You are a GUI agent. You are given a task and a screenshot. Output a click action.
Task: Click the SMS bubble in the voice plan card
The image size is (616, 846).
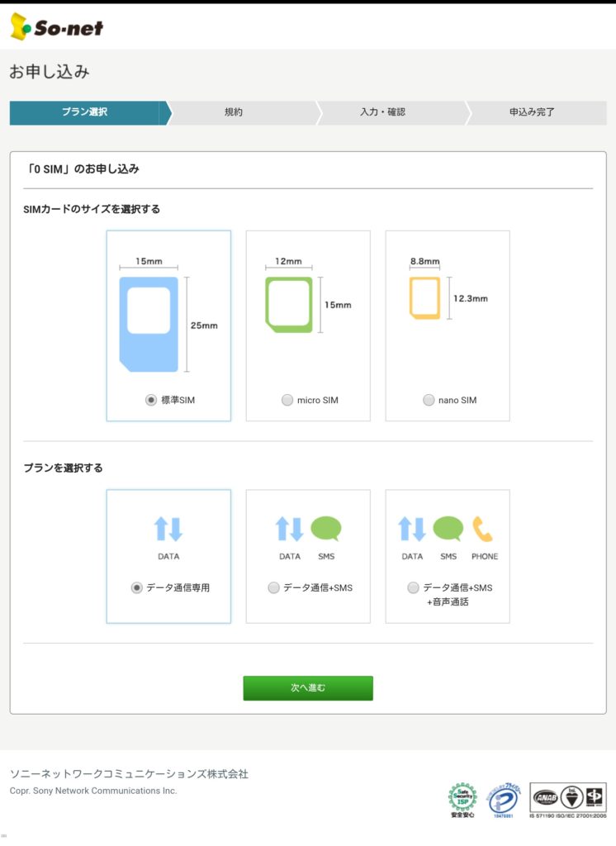[448, 529]
